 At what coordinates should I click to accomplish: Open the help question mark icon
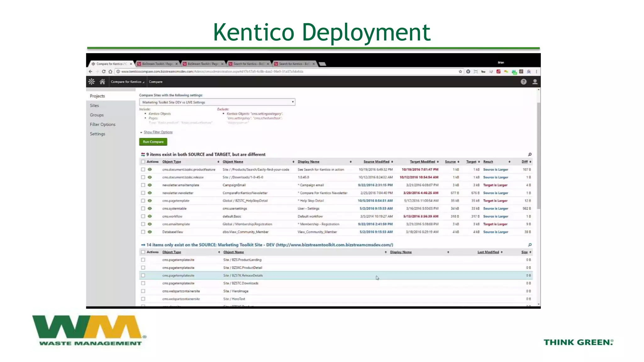(523, 82)
